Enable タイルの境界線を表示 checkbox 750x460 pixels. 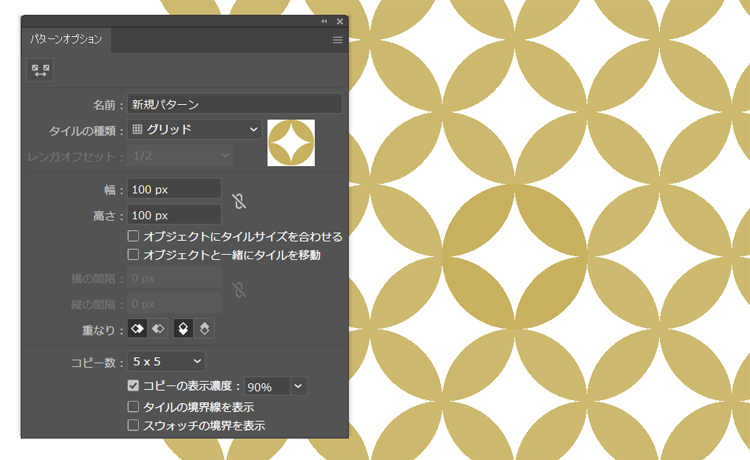tap(133, 406)
